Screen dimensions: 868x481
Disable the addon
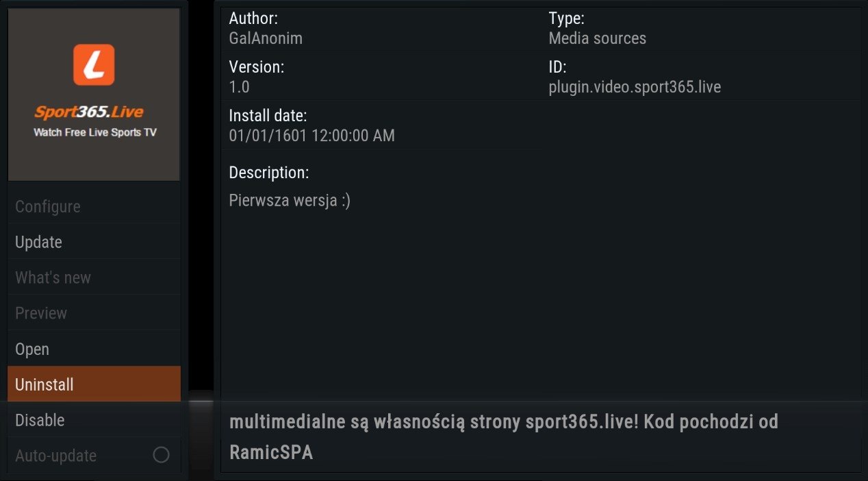coord(94,420)
